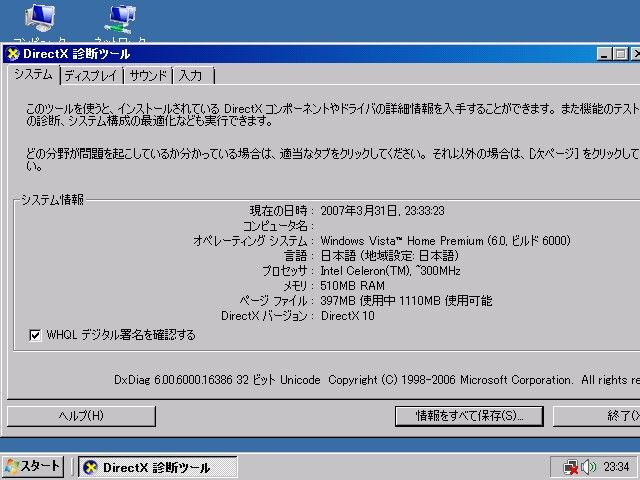Open the disconnected network tray icon
Viewport: 640px width, 480px height.
(570, 467)
